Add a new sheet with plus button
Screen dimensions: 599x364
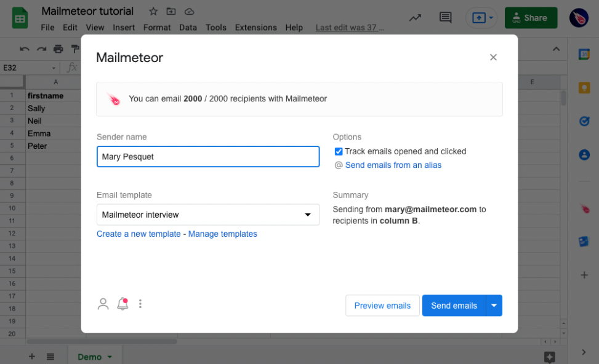point(32,357)
